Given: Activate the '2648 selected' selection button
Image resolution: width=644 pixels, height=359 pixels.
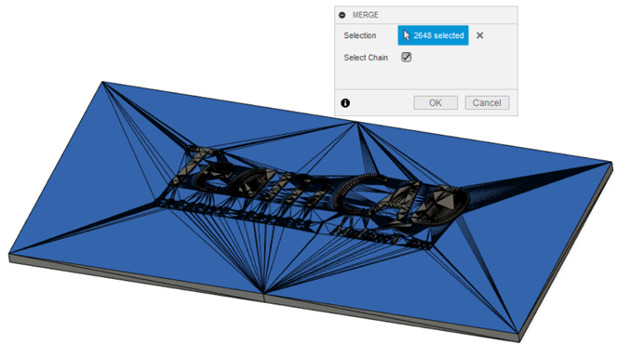Looking at the screenshot, I should tap(433, 35).
